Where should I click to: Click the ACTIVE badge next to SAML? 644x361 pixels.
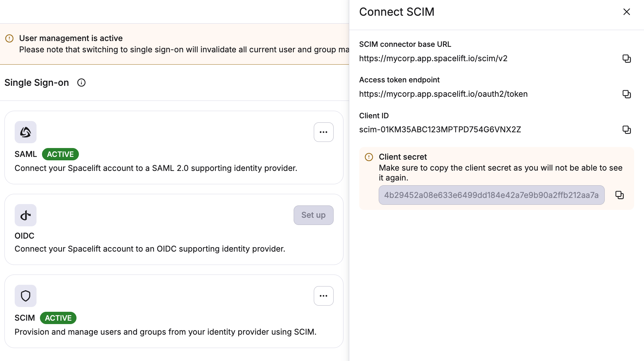(x=60, y=154)
